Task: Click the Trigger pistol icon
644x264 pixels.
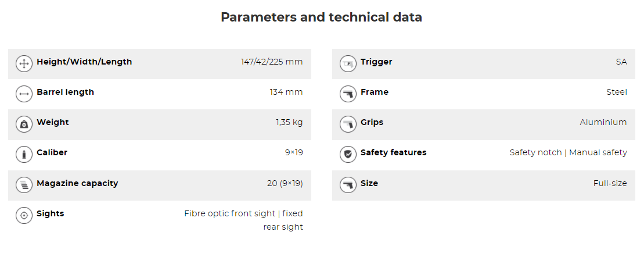Action: pyautogui.click(x=348, y=64)
